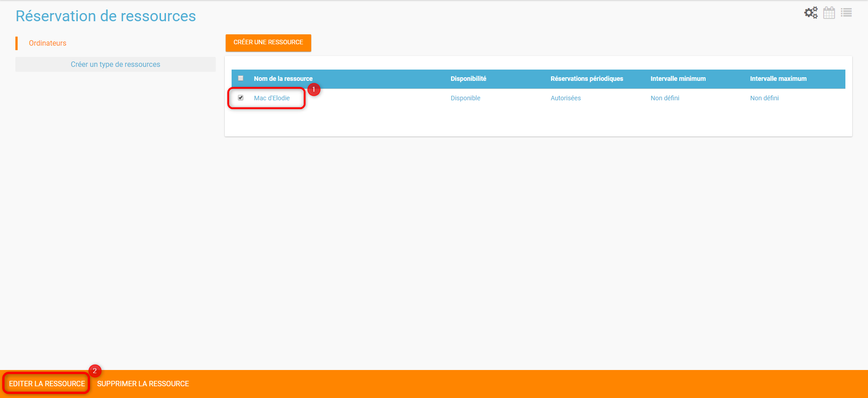Click the Intervalle maximum column header
The height and width of the screenshot is (398, 868).
point(778,79)
